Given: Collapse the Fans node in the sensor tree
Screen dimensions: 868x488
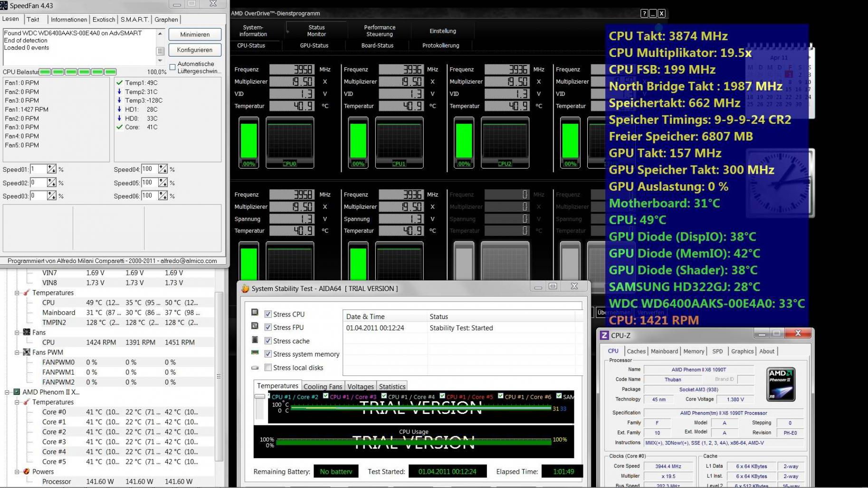Looking at the screenshot, I should coord(17,333).
